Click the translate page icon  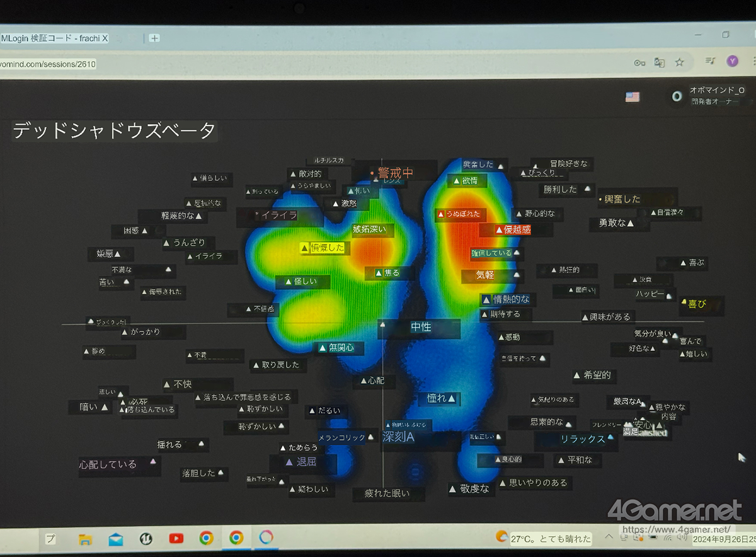660,62
